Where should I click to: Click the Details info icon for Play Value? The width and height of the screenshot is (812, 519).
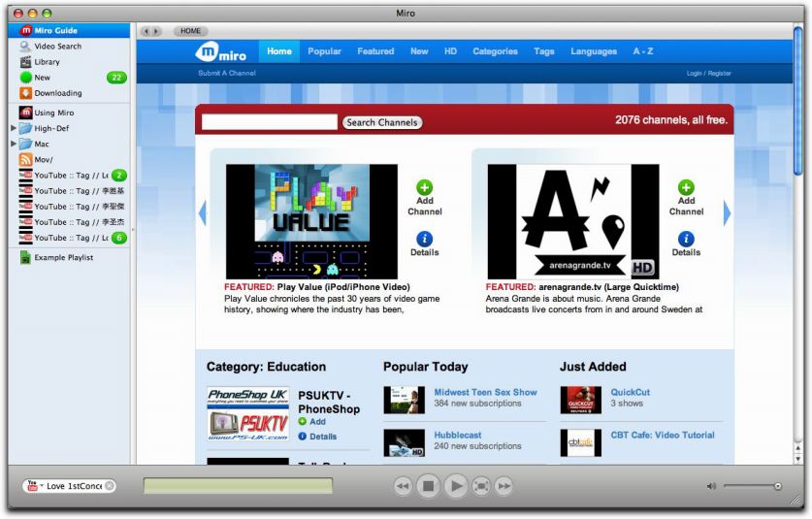point(424,239)
